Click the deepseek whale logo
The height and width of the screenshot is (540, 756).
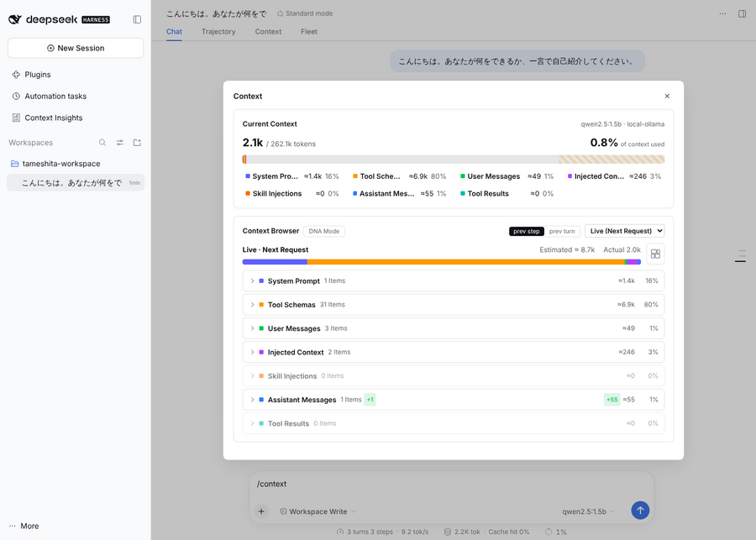(15, 19)
